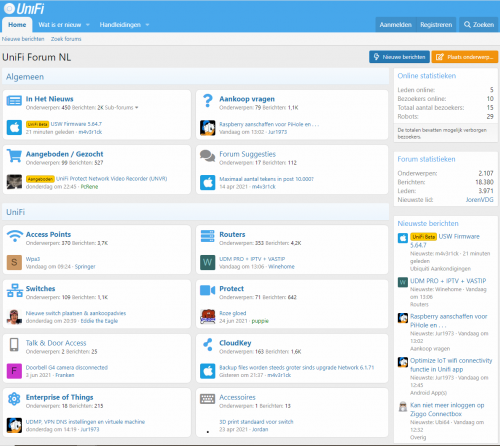Open avatar beside Maximaal aantal tekens post
The image size is (500, 446).
point(207,182)
